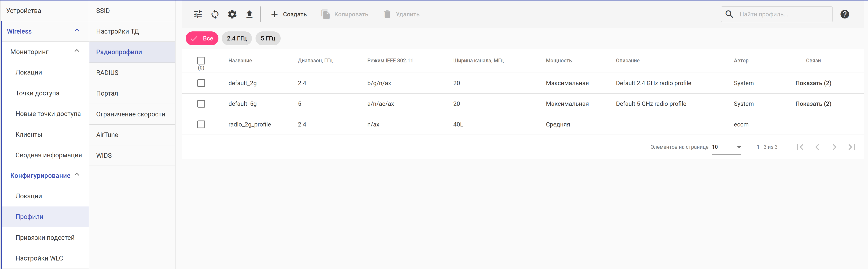Viewport: 868px width, 269px height.
Task: Filter profiles by 5 ГГц chip
Action: [268, 38]
